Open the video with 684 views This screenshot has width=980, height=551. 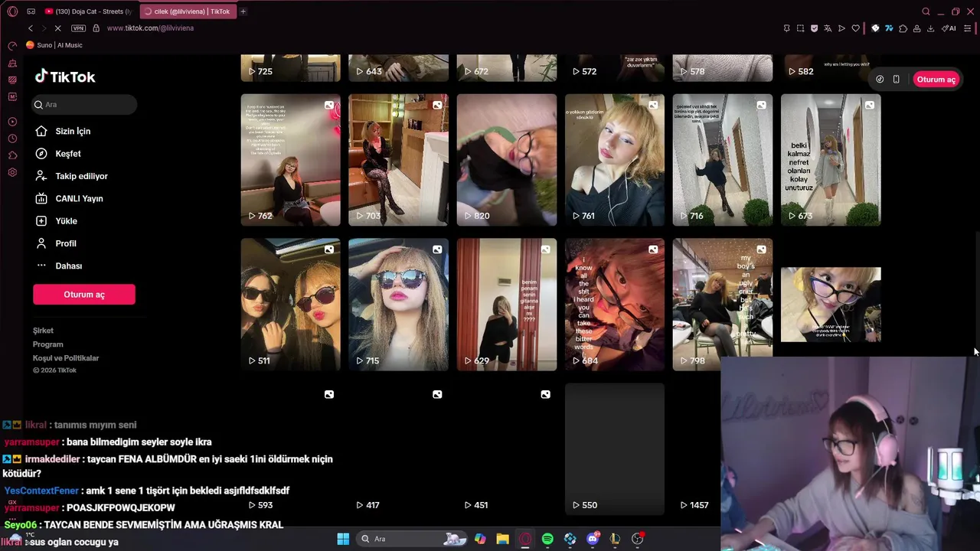coord(615,305)
